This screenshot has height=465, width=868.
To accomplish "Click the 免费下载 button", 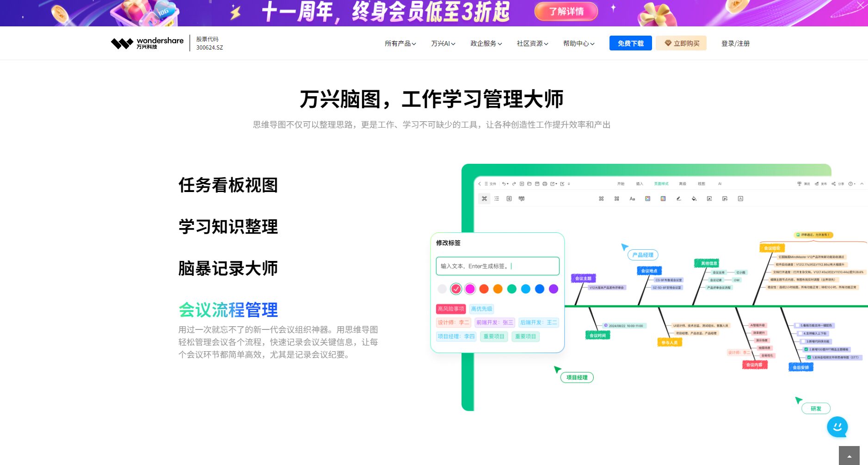I will (x=630, y=43).
